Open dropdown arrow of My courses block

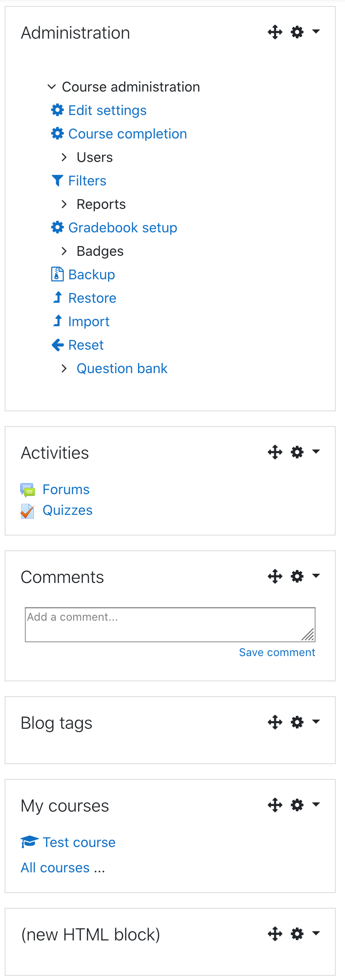click(x=316, y=804)
